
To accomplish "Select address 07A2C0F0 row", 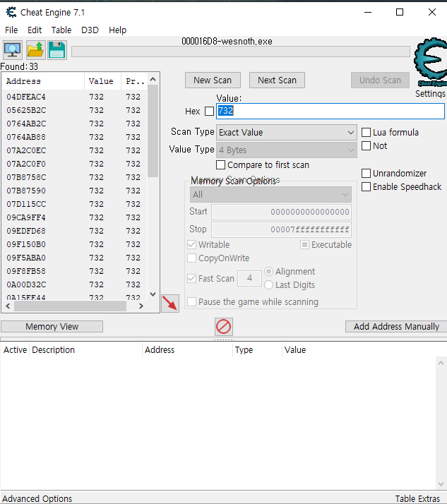I will click(x=75, y=164).
